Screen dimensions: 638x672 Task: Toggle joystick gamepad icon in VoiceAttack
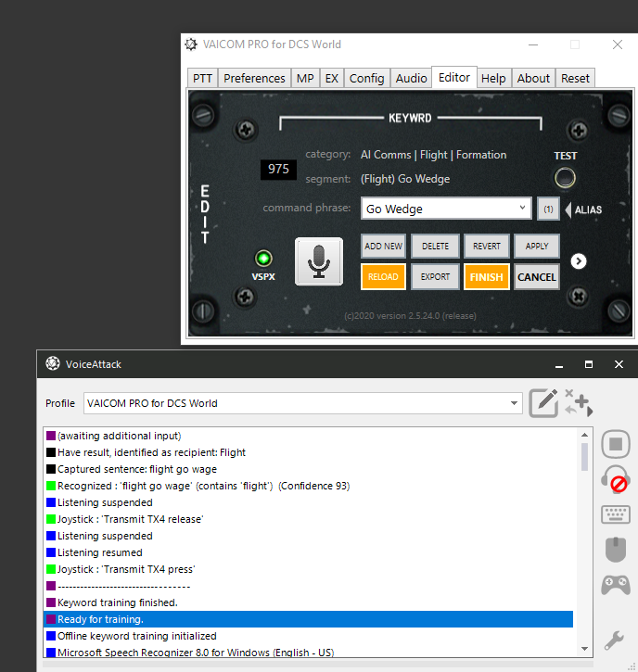[x=616, y=585]
